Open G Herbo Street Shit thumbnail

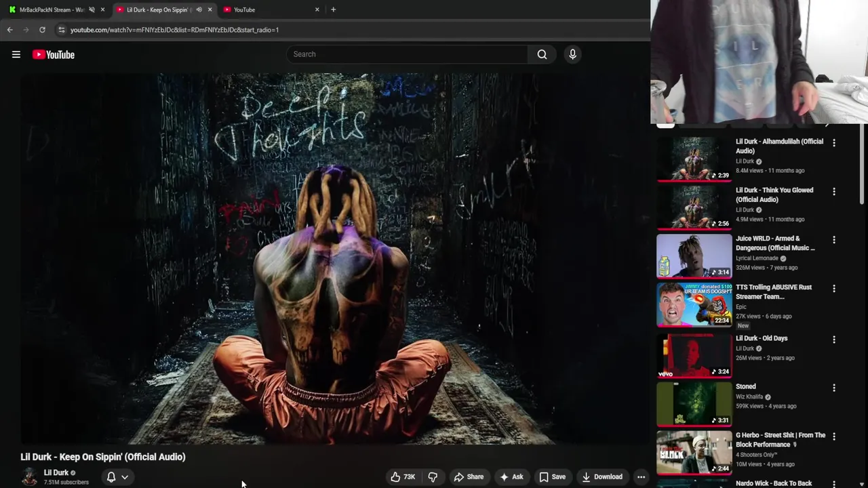694,453
